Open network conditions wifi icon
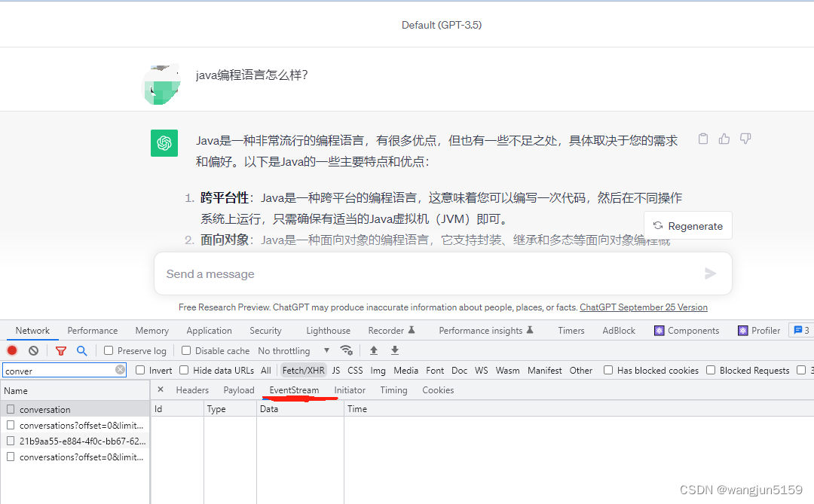The height and width of the screenshot is (504, 814). (346, 350)
